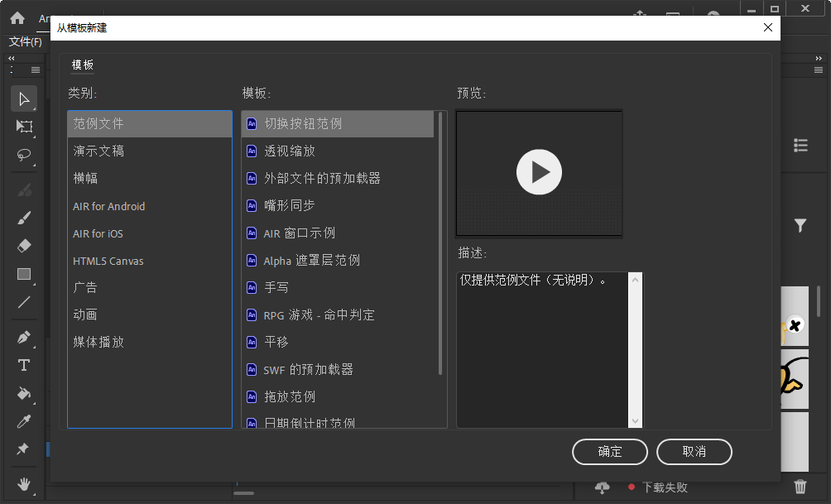Image resolution: width=831 pixels, height=504 pixels.
Task: Play the template preview video
Action: click(539, 172)
